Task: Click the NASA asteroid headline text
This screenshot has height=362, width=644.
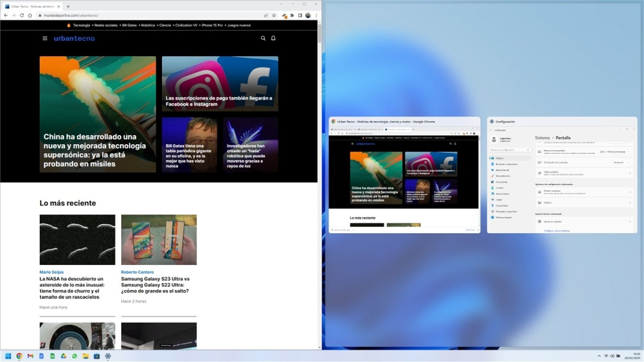Action: 72,288
